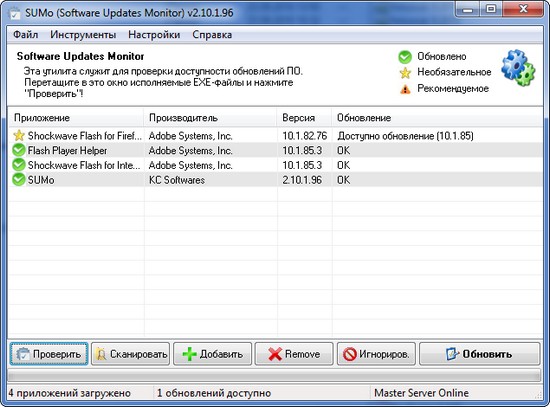Click the progress bar above the status bar
Viewport: 550px width, 407px height.
tap(274, 376)
